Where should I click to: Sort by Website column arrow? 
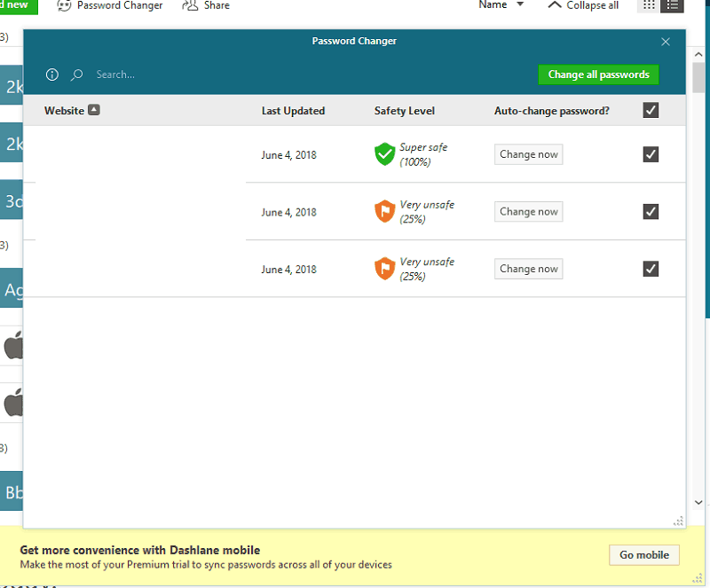(x=94, y=110)
